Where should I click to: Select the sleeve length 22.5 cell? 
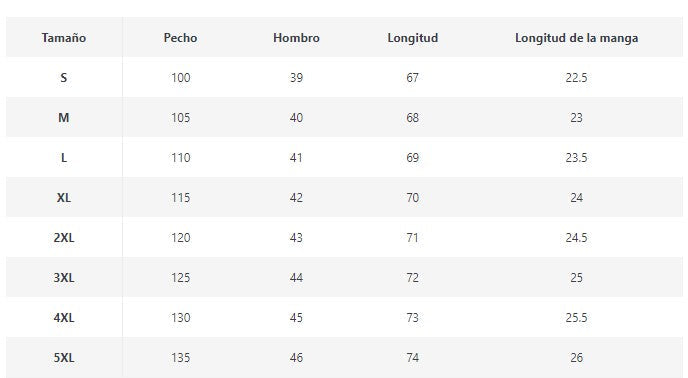576,78
